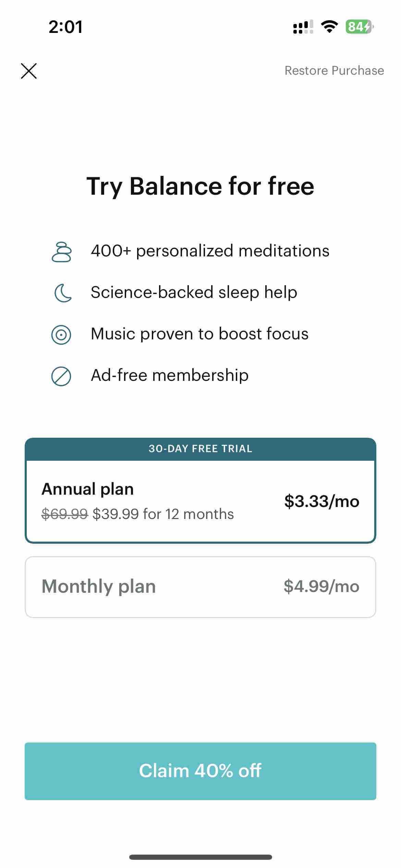Tap the Restore Purchase link
The image size is (401, 868).
pyautogui.click(x=334, y=71)
